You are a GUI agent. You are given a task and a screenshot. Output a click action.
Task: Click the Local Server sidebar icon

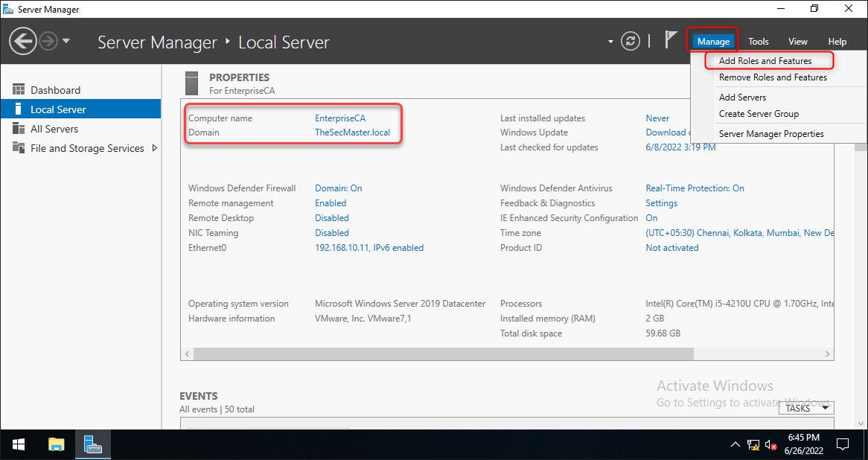tap(19, 109)
